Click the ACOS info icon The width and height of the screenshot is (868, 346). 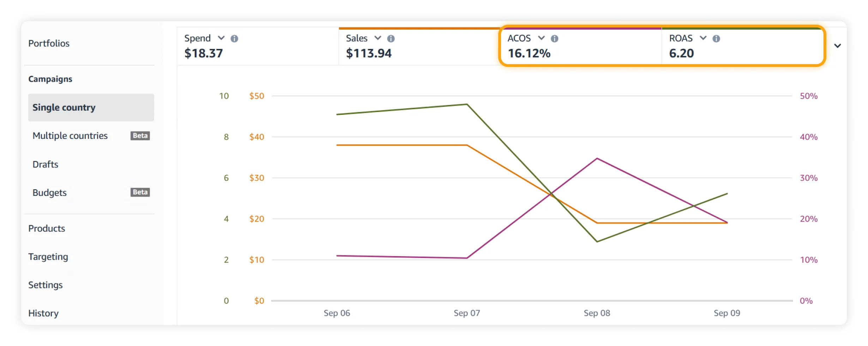(x=555, y=38)
